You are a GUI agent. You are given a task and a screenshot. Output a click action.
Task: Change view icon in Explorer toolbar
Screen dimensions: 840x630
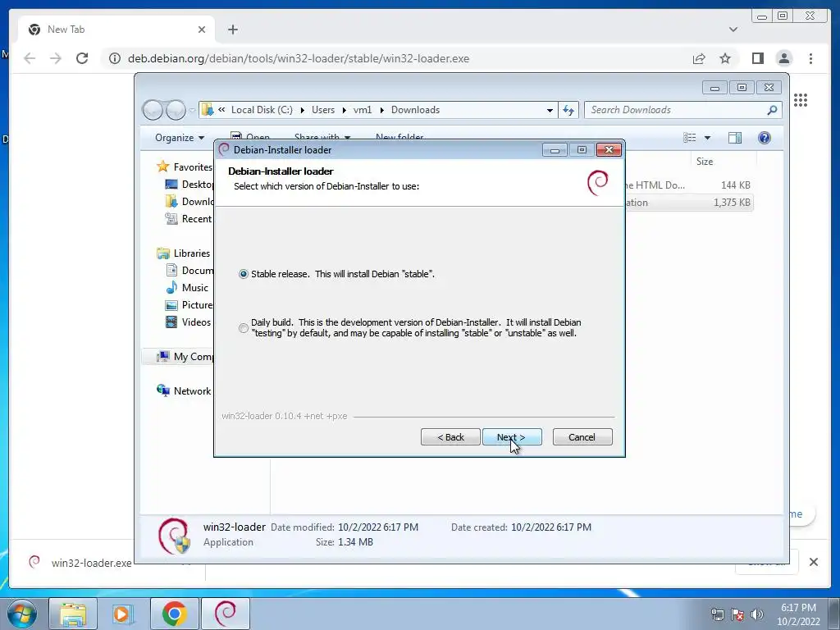[689, 138]
